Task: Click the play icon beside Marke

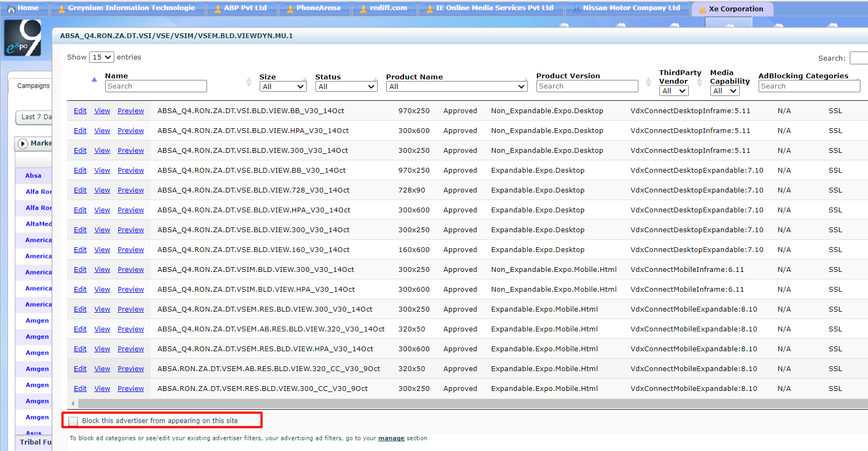Action: (23, 143)
